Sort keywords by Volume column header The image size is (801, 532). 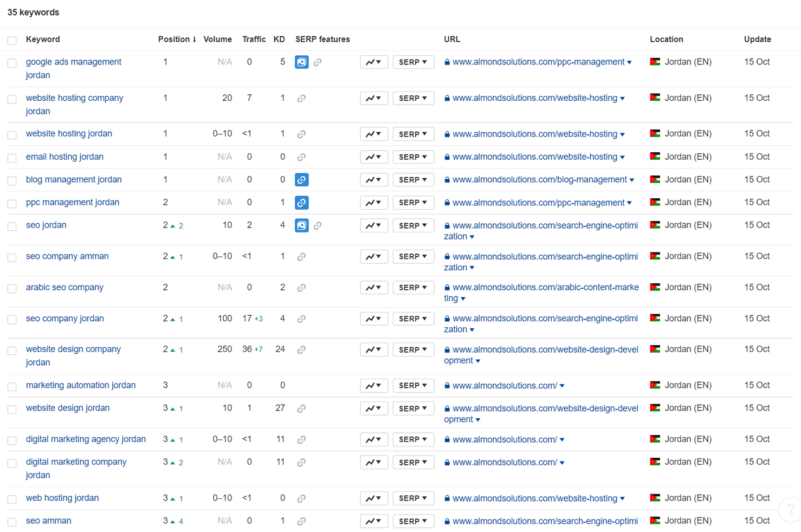pyautogui.click(x=218, y=40)
